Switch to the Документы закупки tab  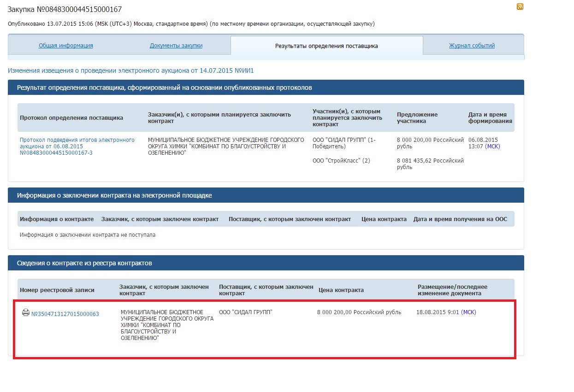pos(176,46)
